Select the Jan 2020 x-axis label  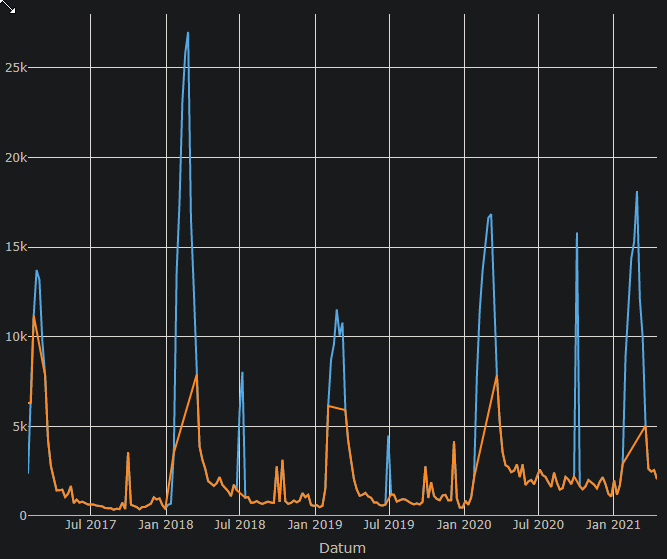pyautogui.click(x=464, y=525)
